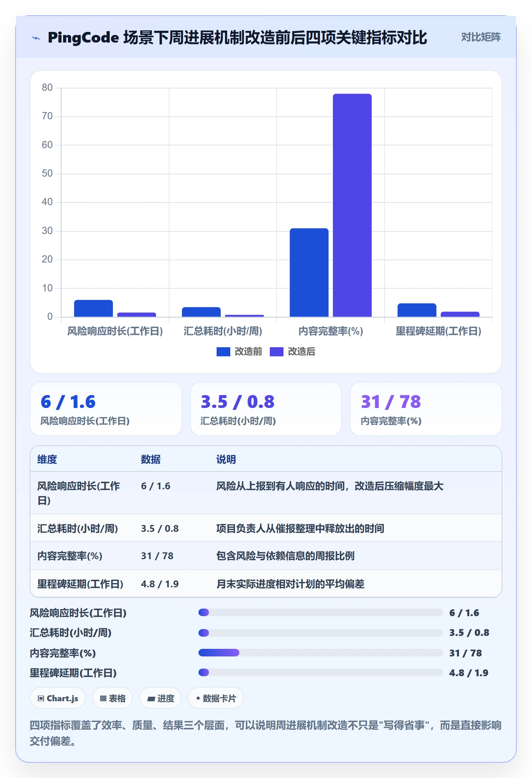
Task: Click the diamond icon in the 数据卡片 chip
Action: pyautogui.click(x=198, y=698)
